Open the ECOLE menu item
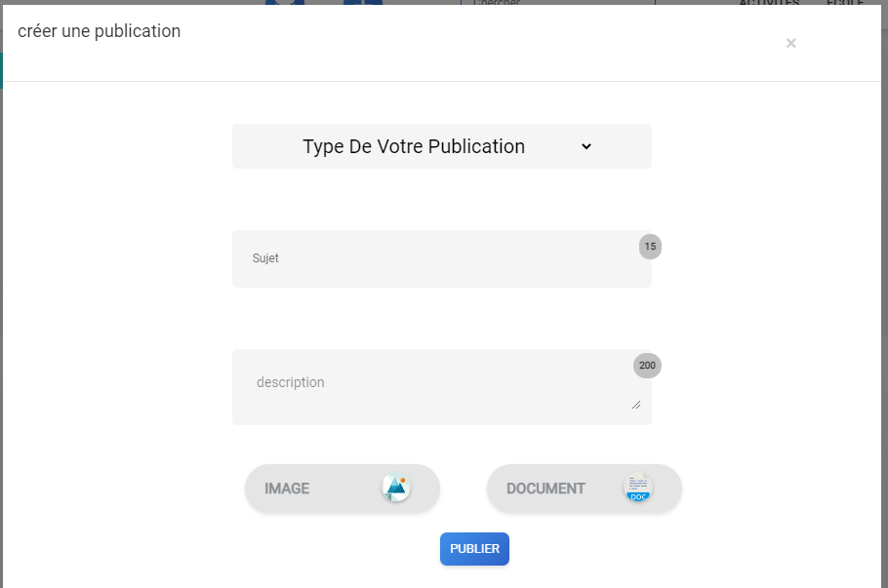This screenshot has width=888, height=588. (x=845, y=3)
